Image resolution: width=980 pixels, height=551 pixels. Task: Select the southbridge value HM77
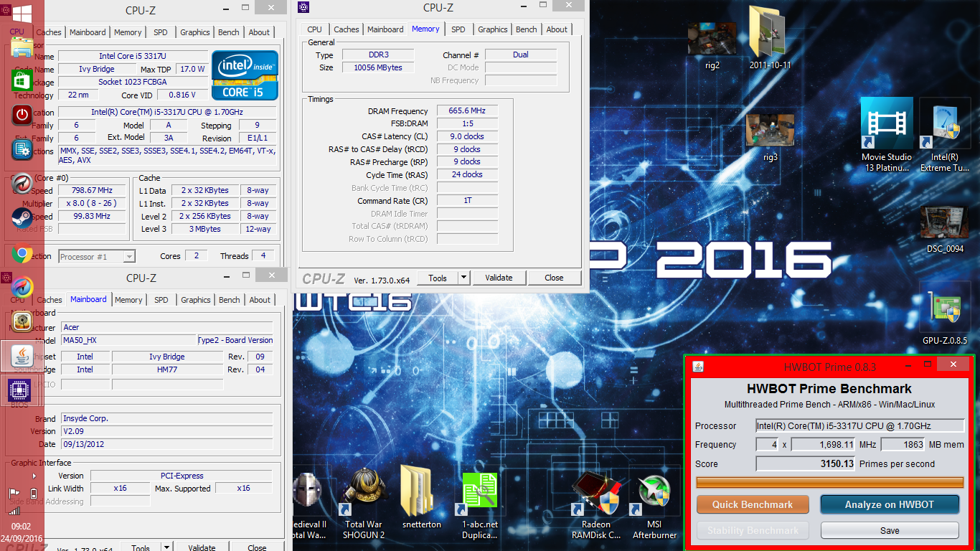tap(167, 369)
